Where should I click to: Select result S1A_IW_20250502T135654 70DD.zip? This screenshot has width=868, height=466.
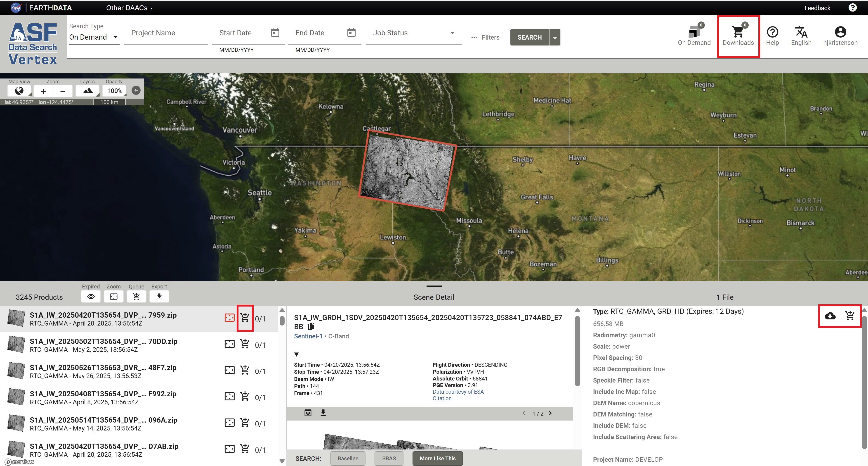pyautogui.click(x=139, y=345)
